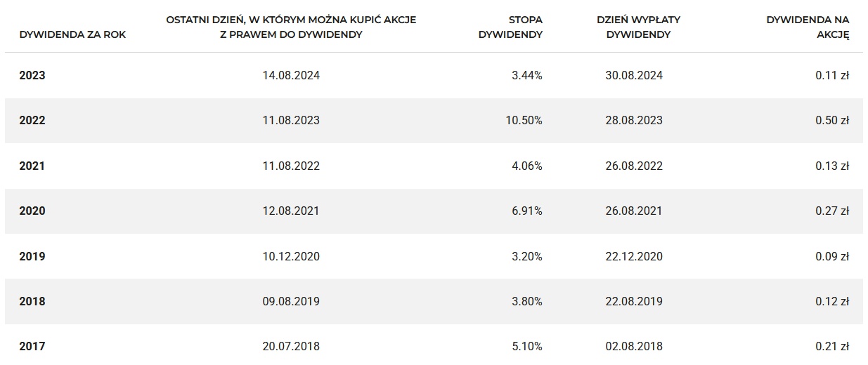Select the 2018 dividend year row label

tap(32, 301)
